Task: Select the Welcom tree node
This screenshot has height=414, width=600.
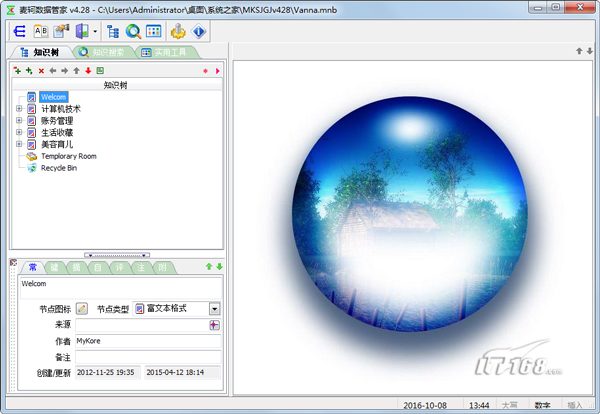Action: 54,97
